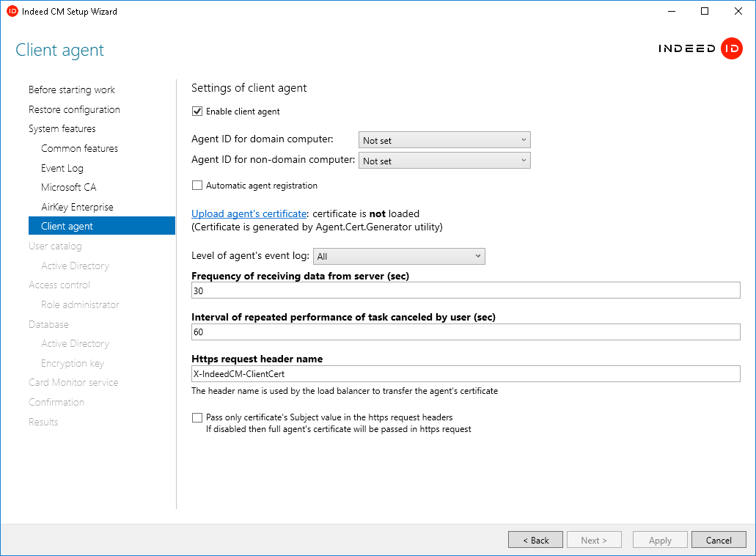This screenshot has height=556, width=756.
Task: Click the Agent.Cert.Generator utility note
Action: pyautogui.click(x=317, y=227)
